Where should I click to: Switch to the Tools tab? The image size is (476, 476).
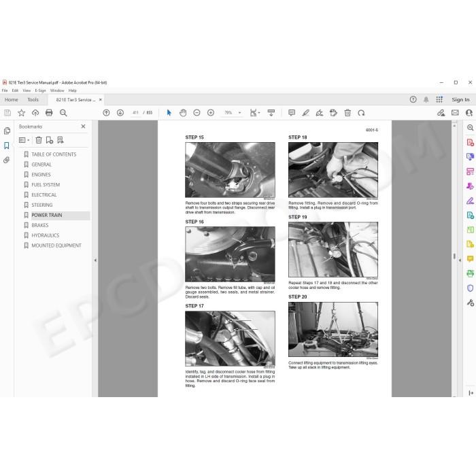33,99
